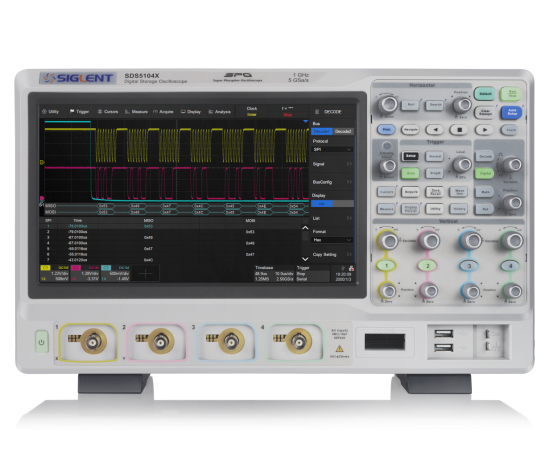Switch to the Decode2 bus tab
Image resolution: width=553 pixels, height=455 pixels.
click(x=343, y=131)
